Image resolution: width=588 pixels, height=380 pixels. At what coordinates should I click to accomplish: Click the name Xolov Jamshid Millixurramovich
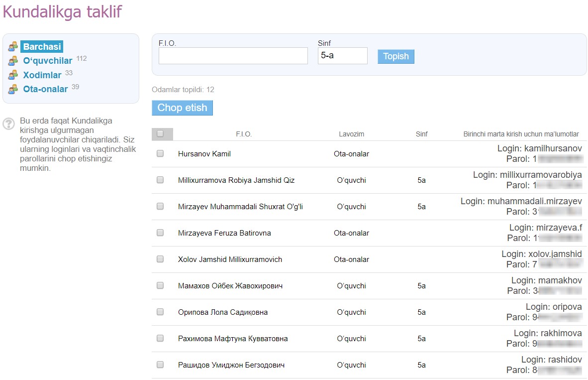230,259
